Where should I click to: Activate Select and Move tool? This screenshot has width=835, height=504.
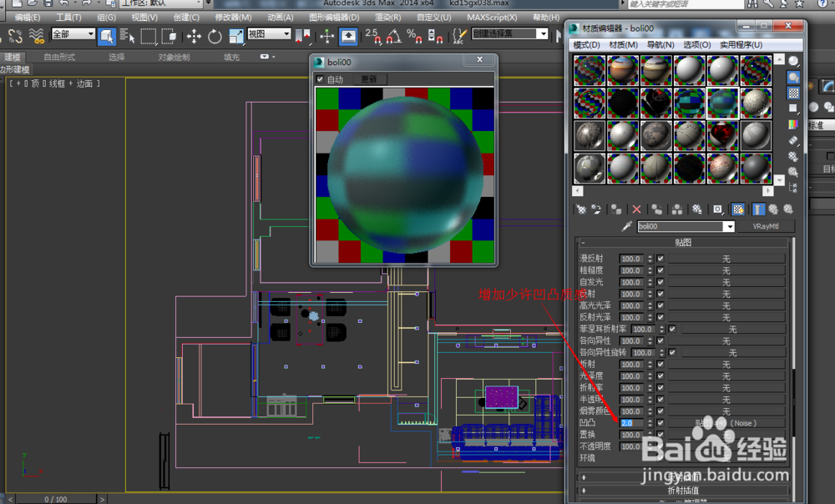(x=194, y=36)
